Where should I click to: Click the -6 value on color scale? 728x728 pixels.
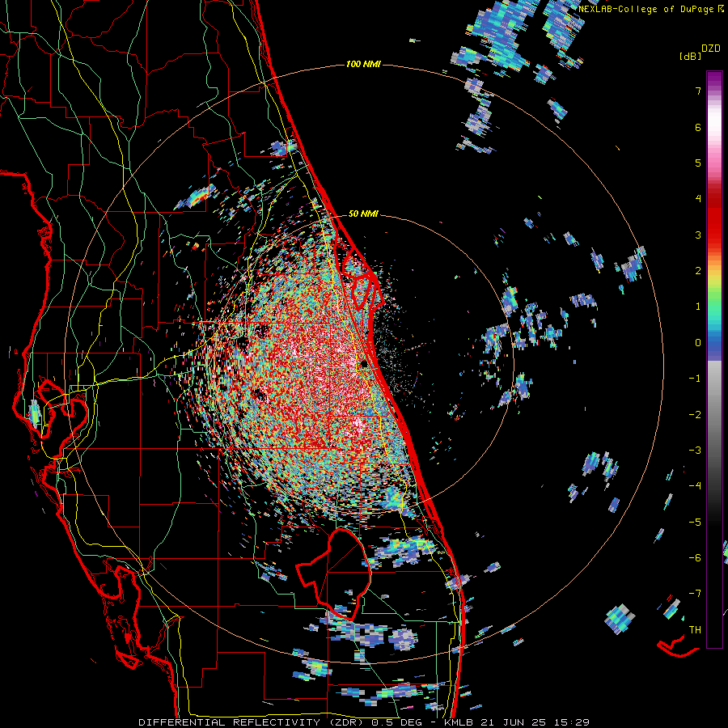(x=695, y=558)
